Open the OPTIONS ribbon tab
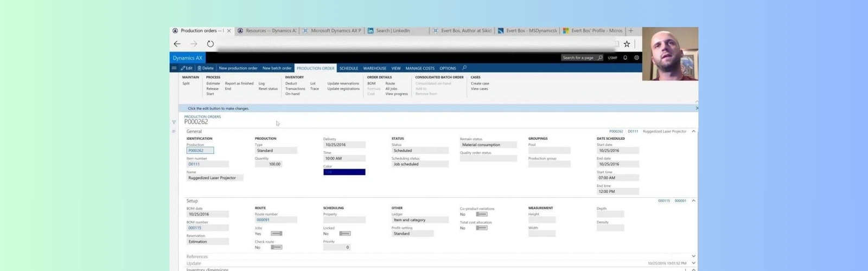 448,68
